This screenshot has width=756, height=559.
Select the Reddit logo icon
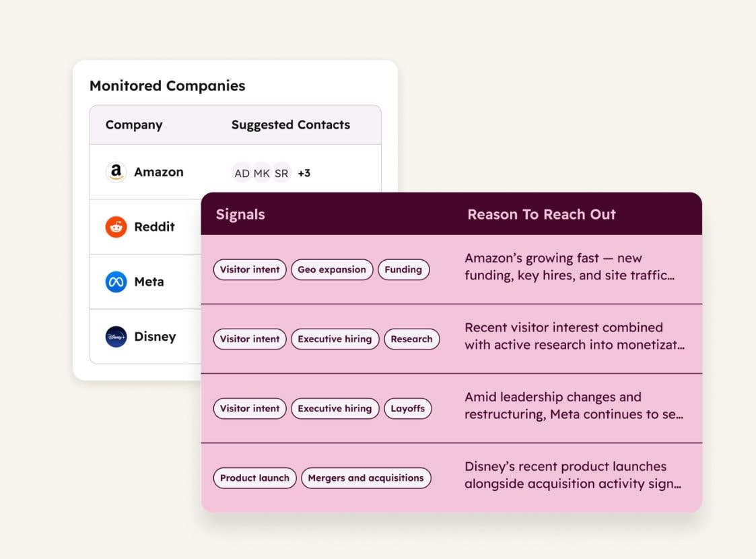(x=116, y=227)
